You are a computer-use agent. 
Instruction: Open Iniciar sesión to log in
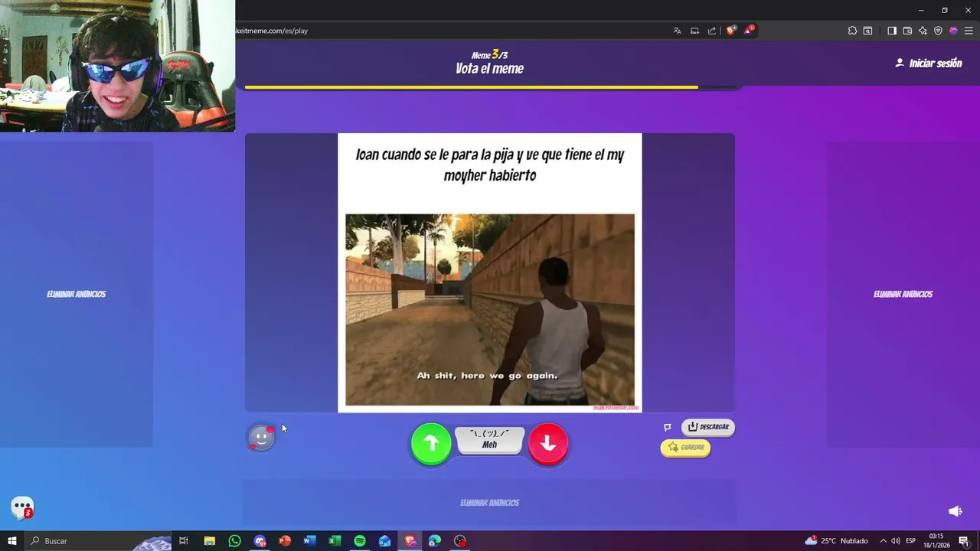[928, 64]
